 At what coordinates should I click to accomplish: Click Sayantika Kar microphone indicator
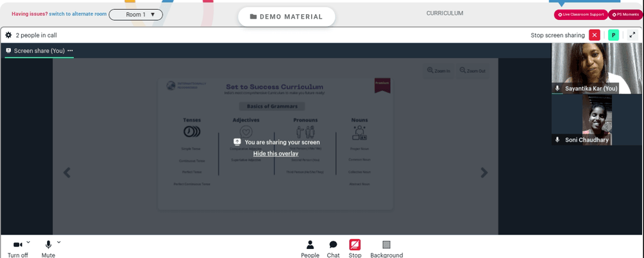tap(557, 88)
